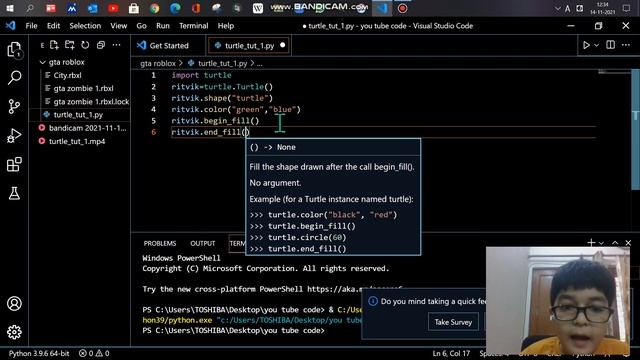The image size is (640, 360).
Task: Open Windows taskbar search
Action: pos(30,8)
